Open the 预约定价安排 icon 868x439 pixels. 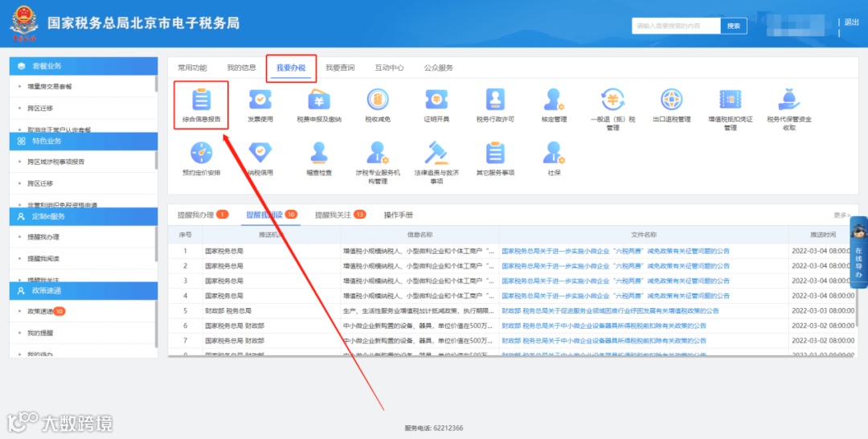coord(201,159)
